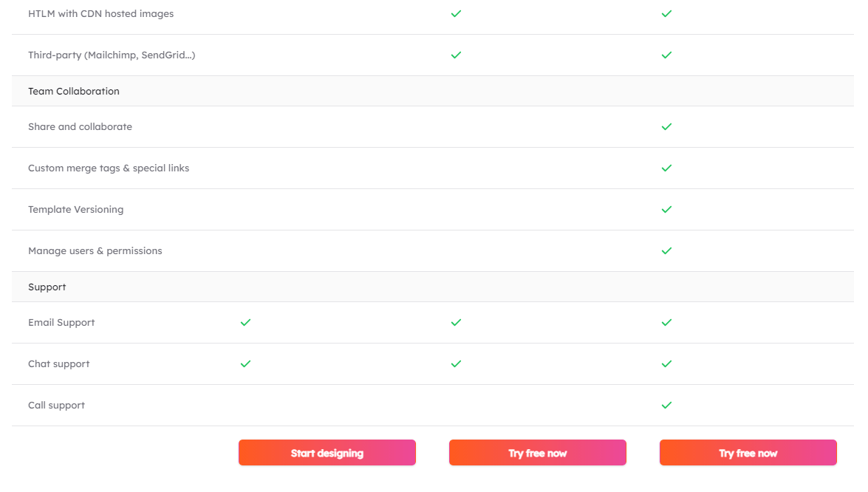Toggle the Email Support checkmark in last column

click(666, 322)
